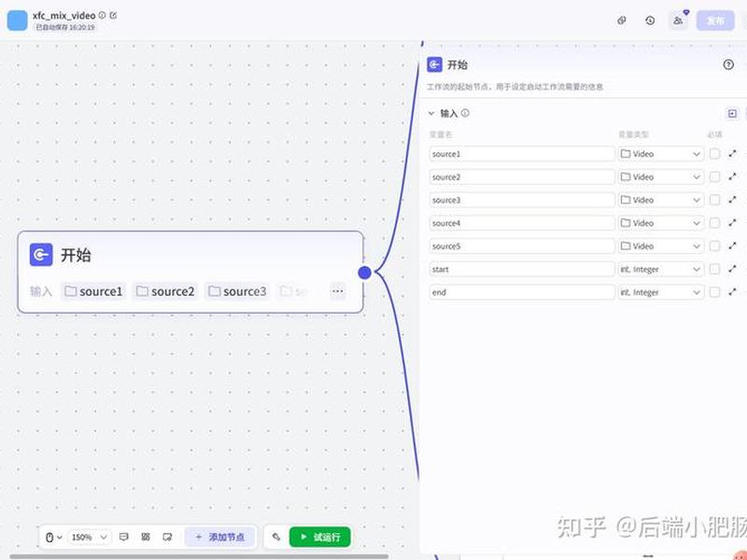Click the import/add variable icon in the input section

732,113
